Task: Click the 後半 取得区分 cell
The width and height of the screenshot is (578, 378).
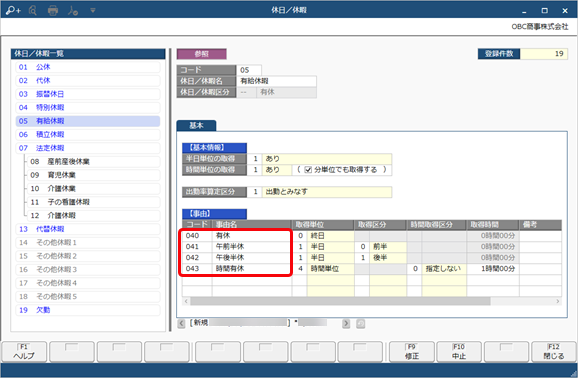Action: [x=388, y=258]
